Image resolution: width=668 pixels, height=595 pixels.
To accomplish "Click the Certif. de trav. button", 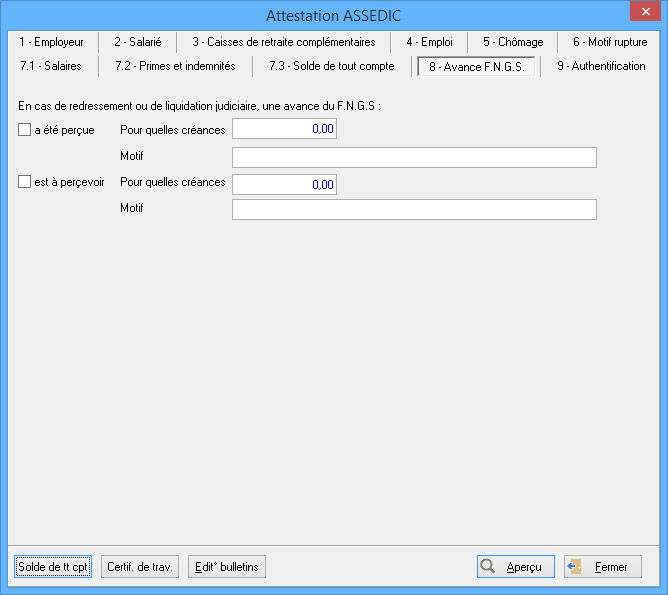I will coord(141,567).
